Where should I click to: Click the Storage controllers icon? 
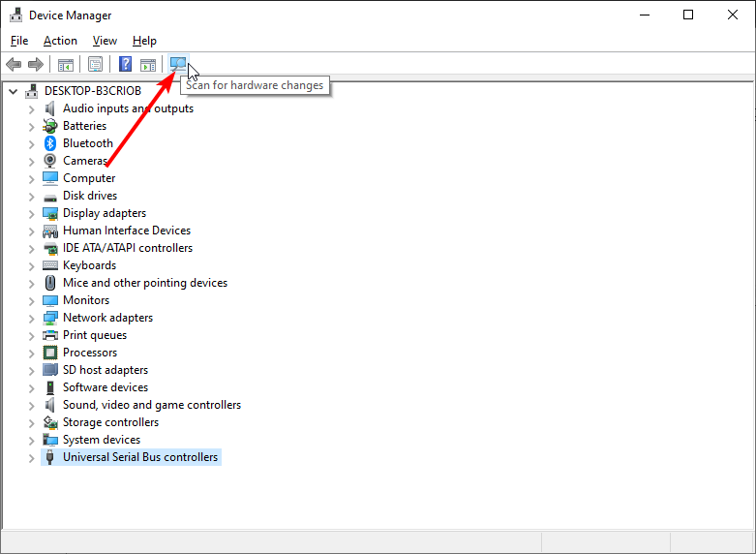(x=50, y=422)
